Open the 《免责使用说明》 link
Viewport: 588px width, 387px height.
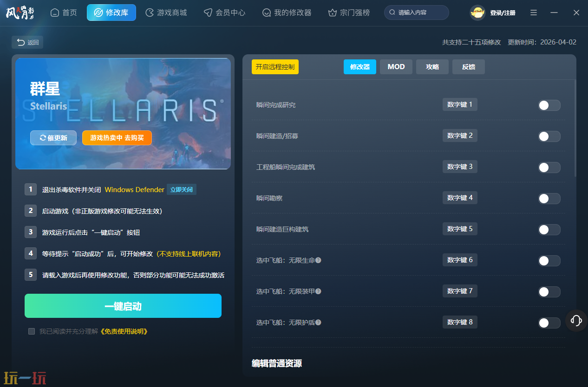124,331
